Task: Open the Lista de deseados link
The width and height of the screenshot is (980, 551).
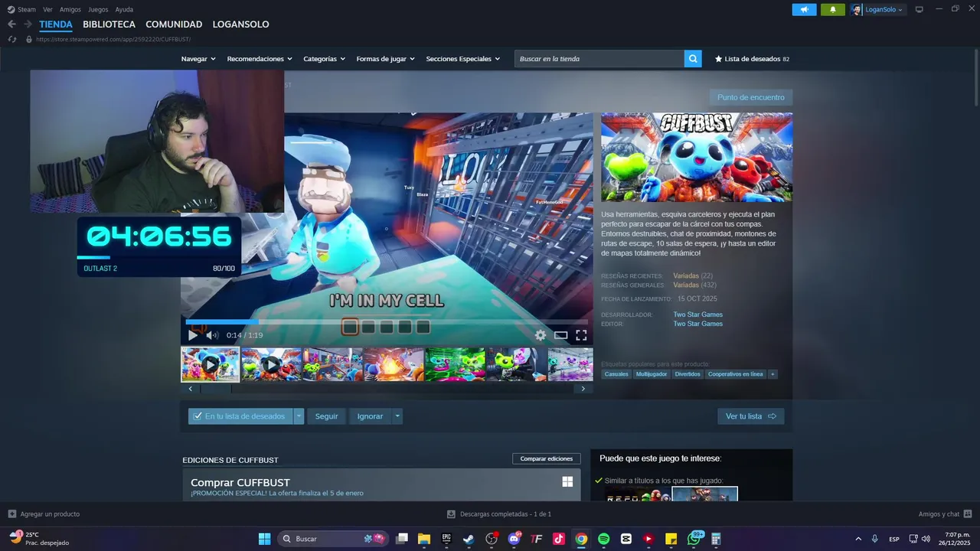Action: point(752,59)
